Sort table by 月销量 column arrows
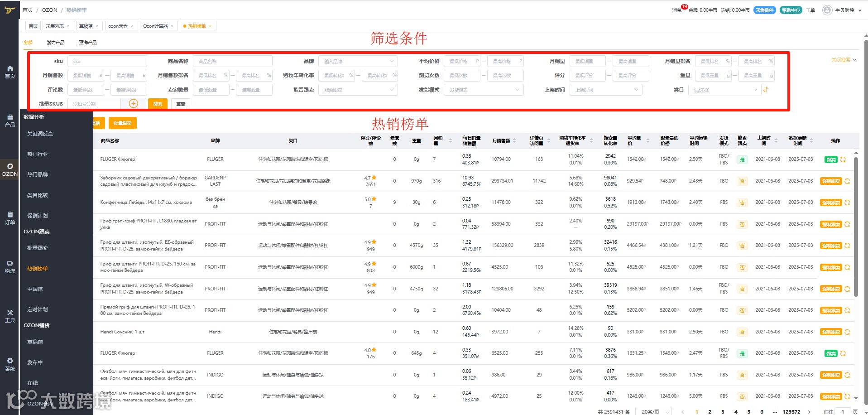This screenshot has width=868, height=415. (450, 141)
